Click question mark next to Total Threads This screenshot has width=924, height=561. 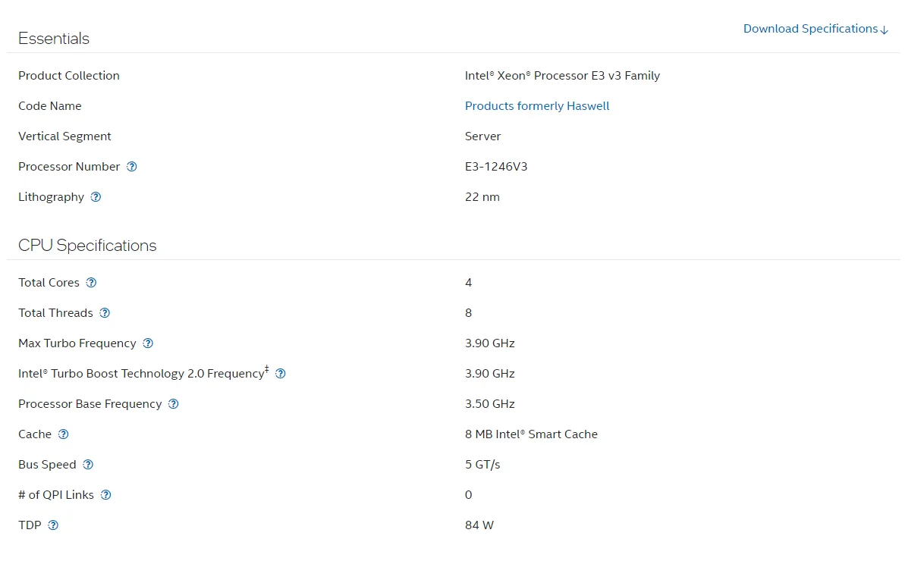coord(105,313)
